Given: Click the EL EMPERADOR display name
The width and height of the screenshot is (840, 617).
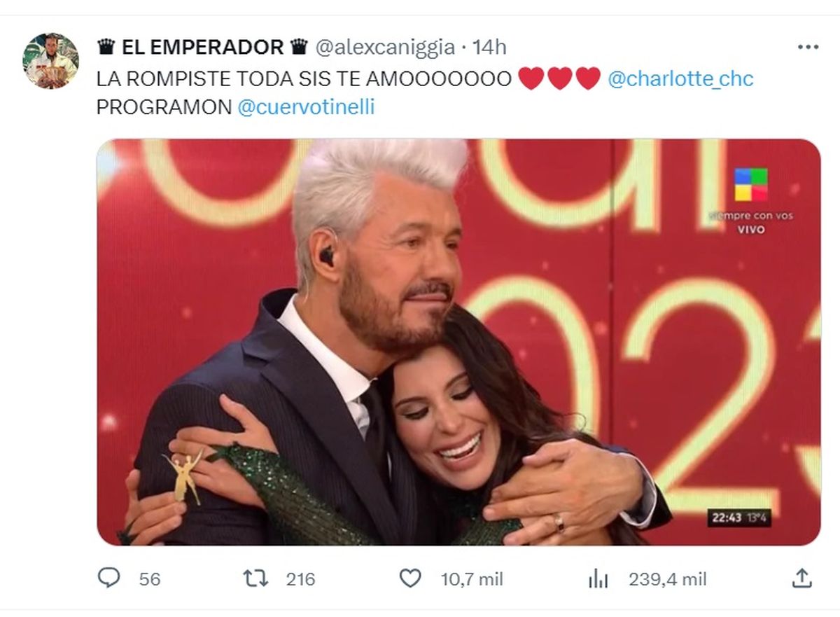Looking at the screenshot, I should [190, 47].
